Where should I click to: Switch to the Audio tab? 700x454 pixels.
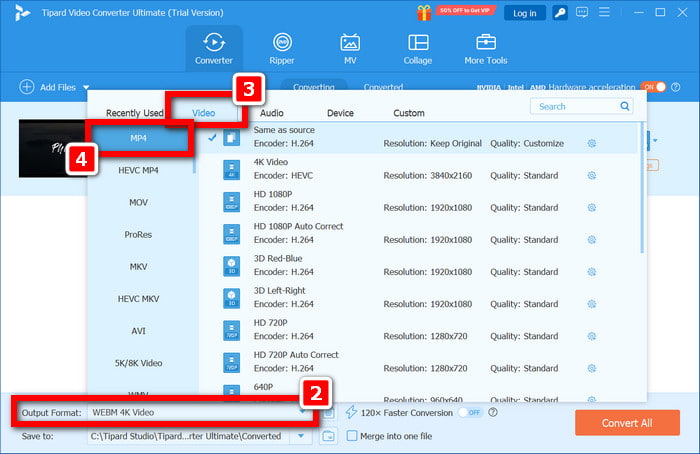tap(272, 113)
